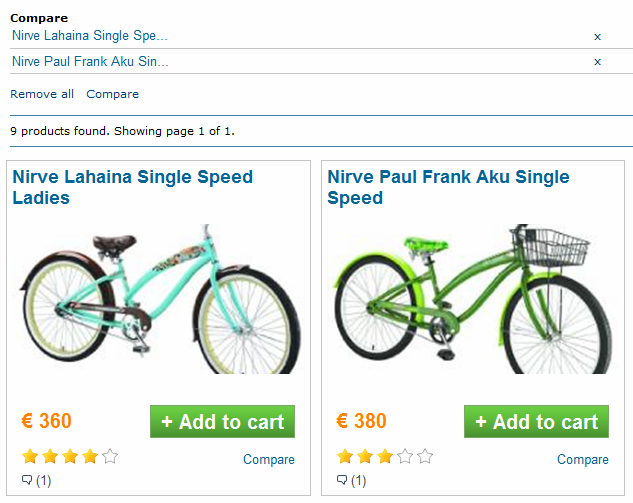Click the Compare link under compare list
The height and width of the screenshot is (503, 633).
[x=112, y=94]
